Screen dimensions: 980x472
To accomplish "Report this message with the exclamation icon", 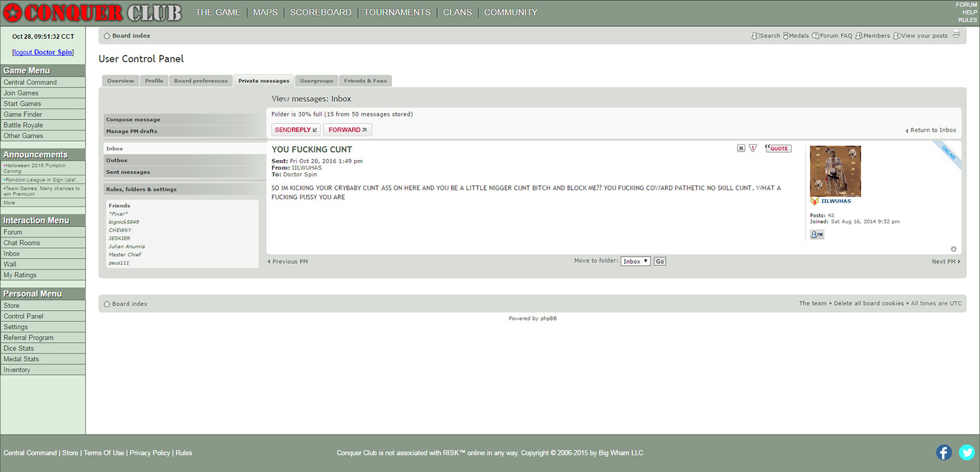I will (753, 148).
